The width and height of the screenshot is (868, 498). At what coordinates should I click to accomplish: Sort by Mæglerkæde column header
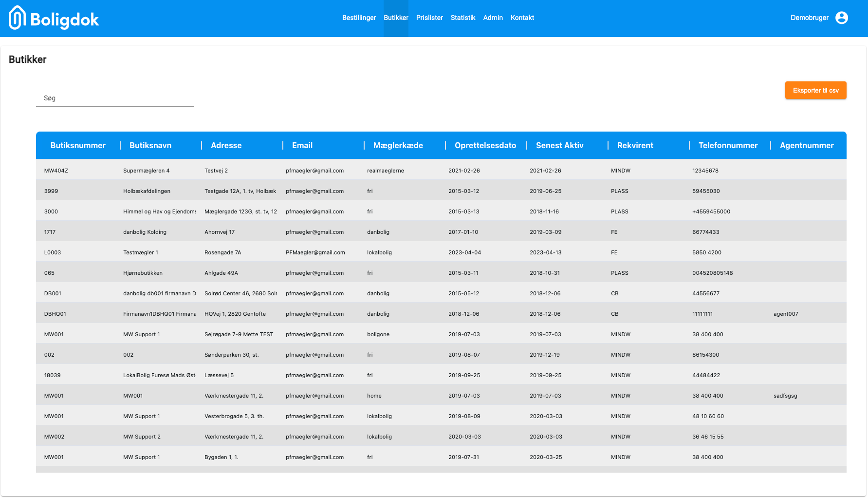(x=398, y=145)
